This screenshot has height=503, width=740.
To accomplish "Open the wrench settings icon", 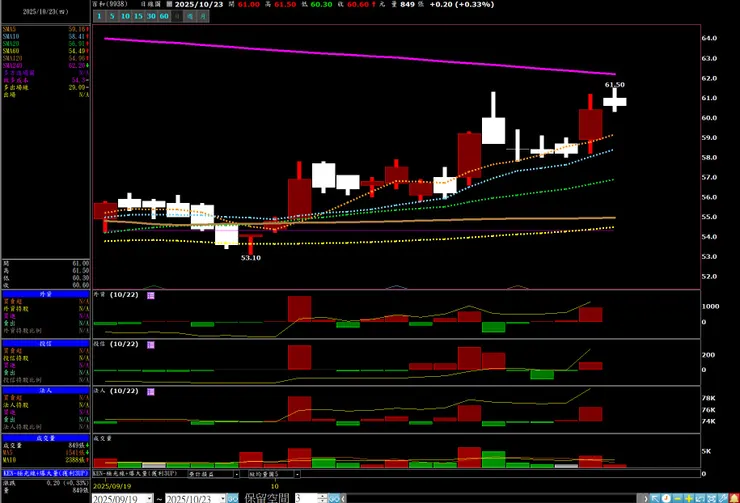I will coord(723,498).
